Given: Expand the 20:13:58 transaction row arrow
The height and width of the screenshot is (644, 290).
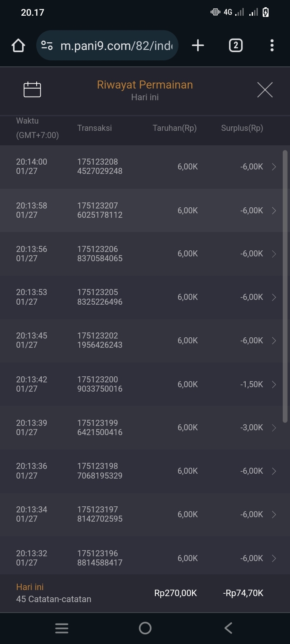Looking at the screenshot, I should tap(274, 211).
